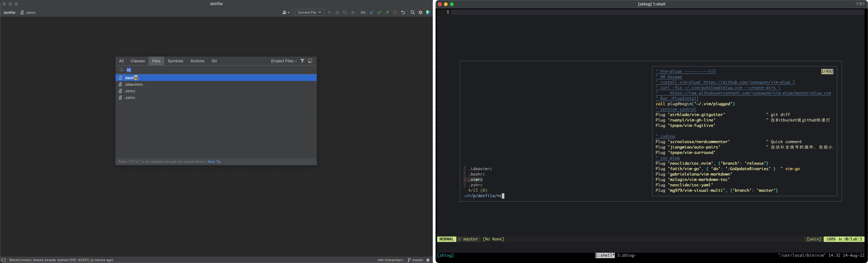Click master branch widget in status bar
Image resolution: width=868 pixels, height=263 pixels.
tap(415, 260)
